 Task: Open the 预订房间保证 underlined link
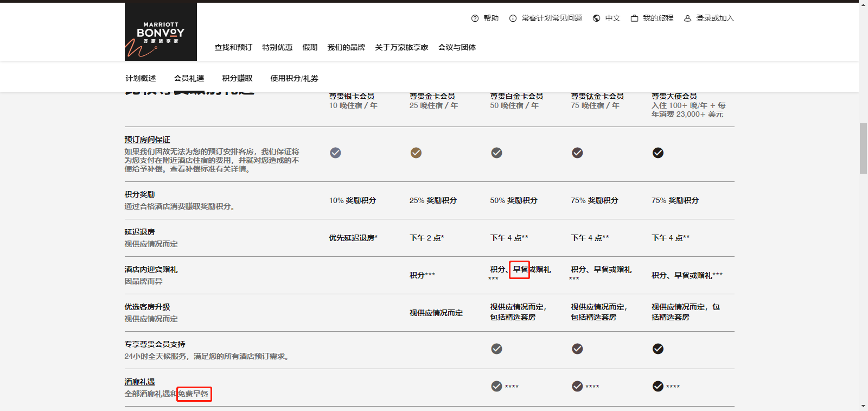coord(148,140)
